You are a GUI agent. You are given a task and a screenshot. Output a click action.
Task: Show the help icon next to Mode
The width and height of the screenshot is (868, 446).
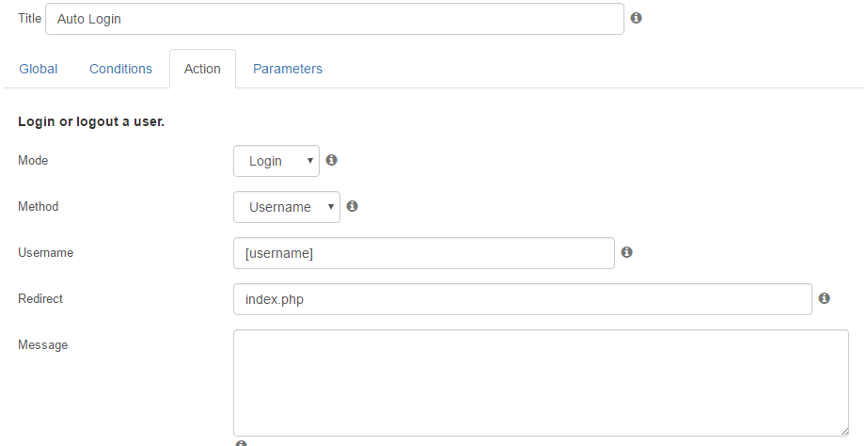click(331, 160)
